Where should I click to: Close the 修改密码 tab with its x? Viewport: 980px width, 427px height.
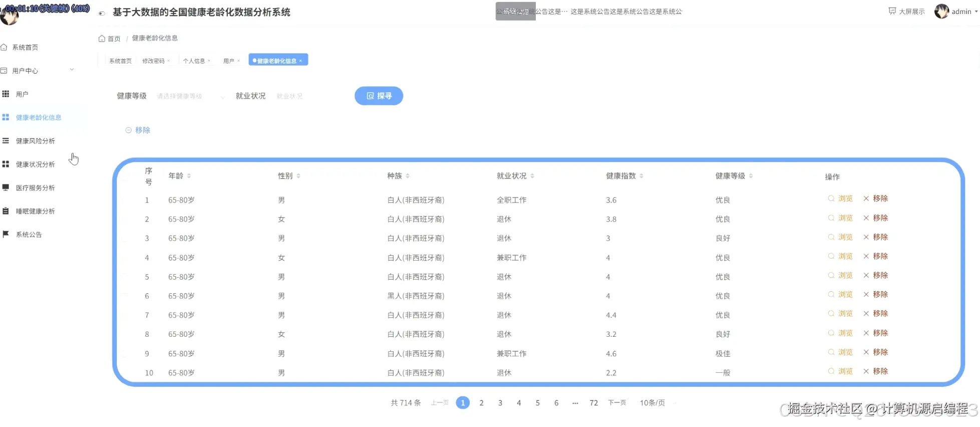(x=169, y=61)
